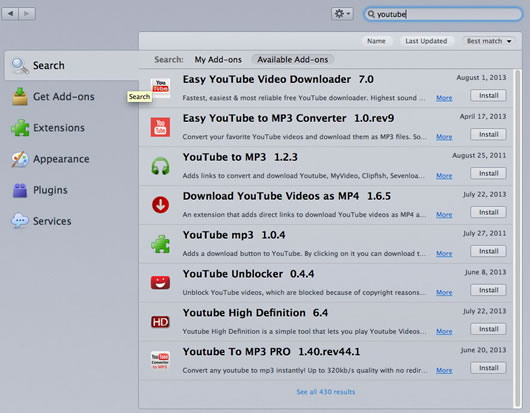Open the gear tools menu
The width and height of the screenshot is (530, 413).
342,14
